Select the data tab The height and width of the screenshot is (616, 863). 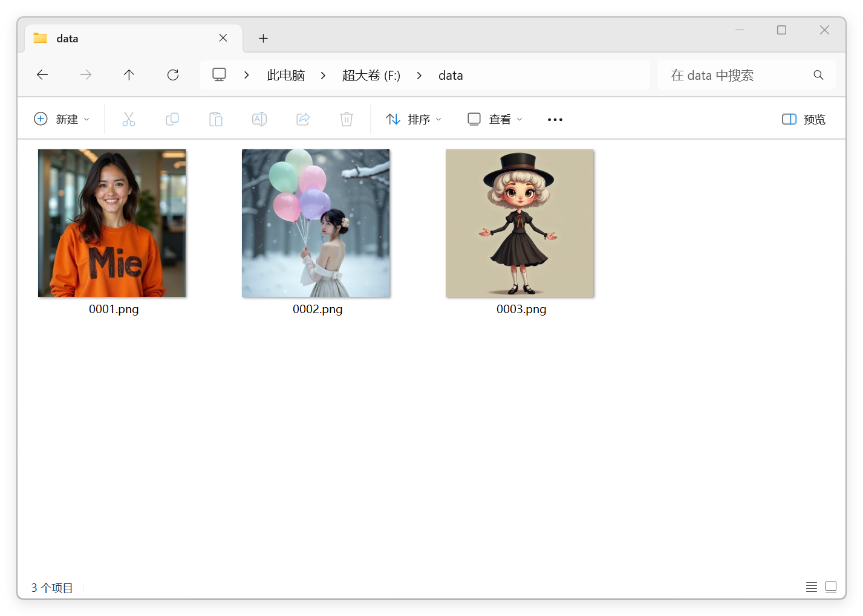coord(134,38)
